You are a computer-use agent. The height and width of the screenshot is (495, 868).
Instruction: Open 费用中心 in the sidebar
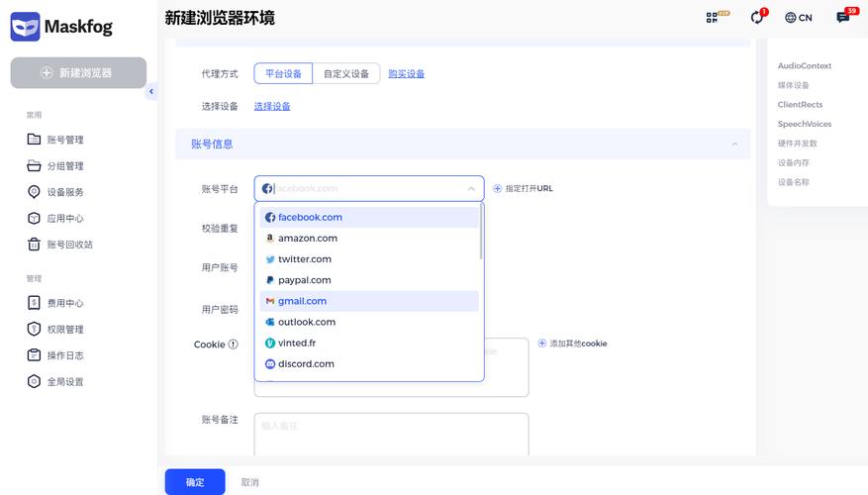(x=55, y=303)
